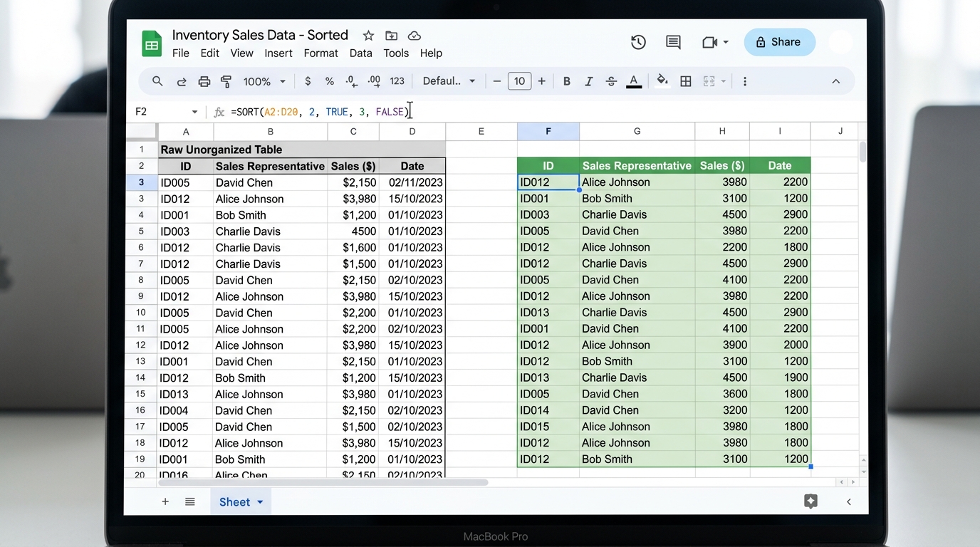Expand the video call options arrow
This screenshot has width=980, height=547.
coord(726,42)
